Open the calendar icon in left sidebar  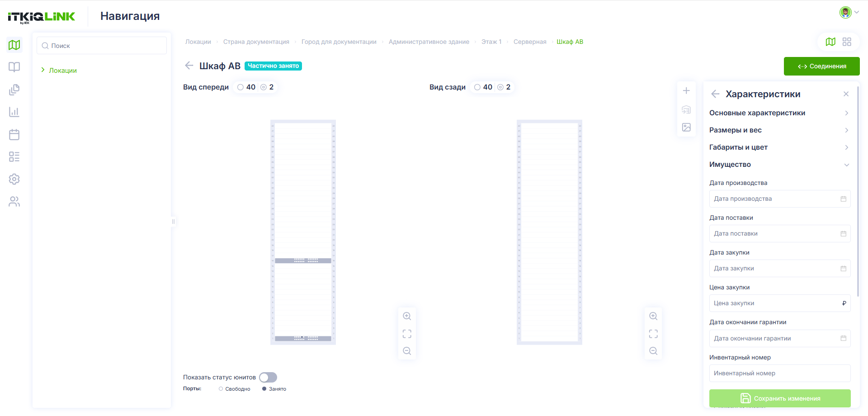14,134
